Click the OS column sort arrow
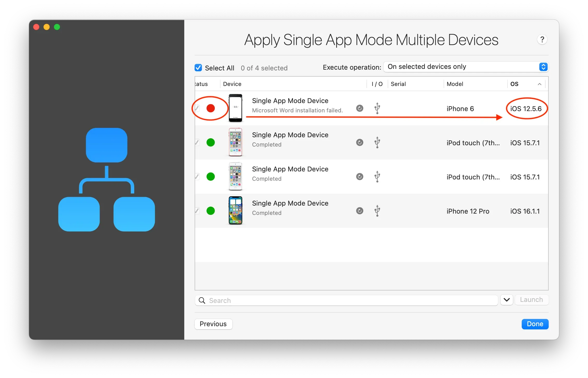Image resolution: width=588 pixels, height=378 pixels. pos(540,84)
